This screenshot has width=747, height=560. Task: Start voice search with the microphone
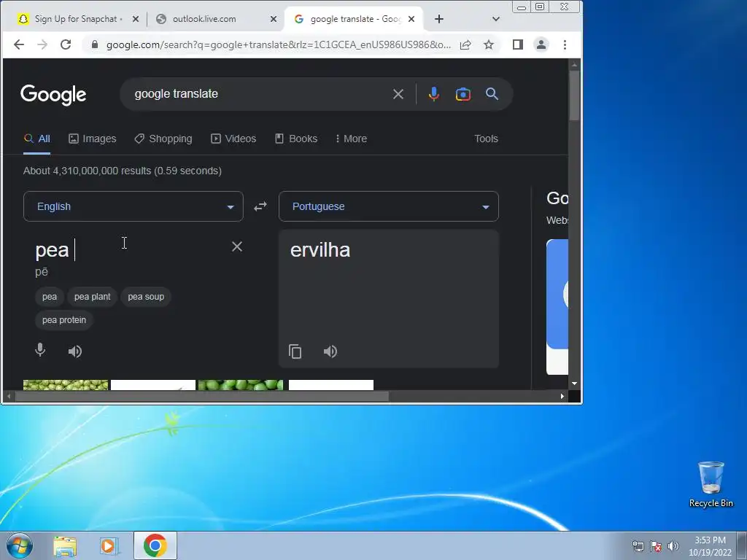(433, 94)
